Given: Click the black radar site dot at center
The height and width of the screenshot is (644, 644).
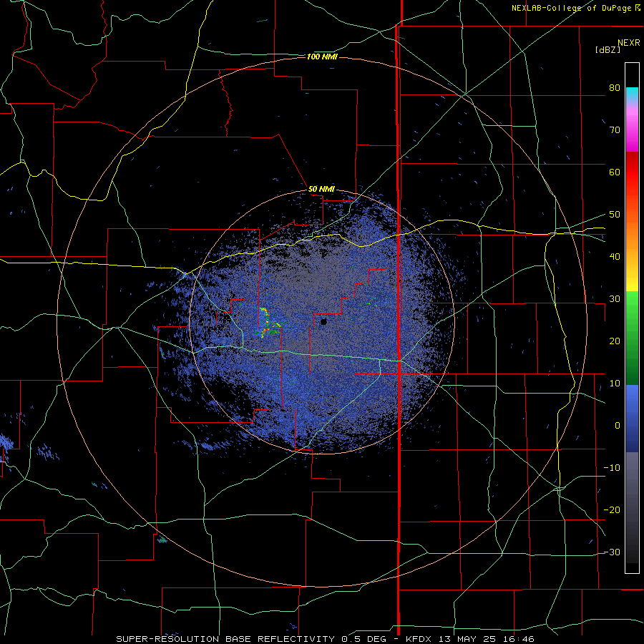Looking at the screenshot, I should [x=323, y=321].
